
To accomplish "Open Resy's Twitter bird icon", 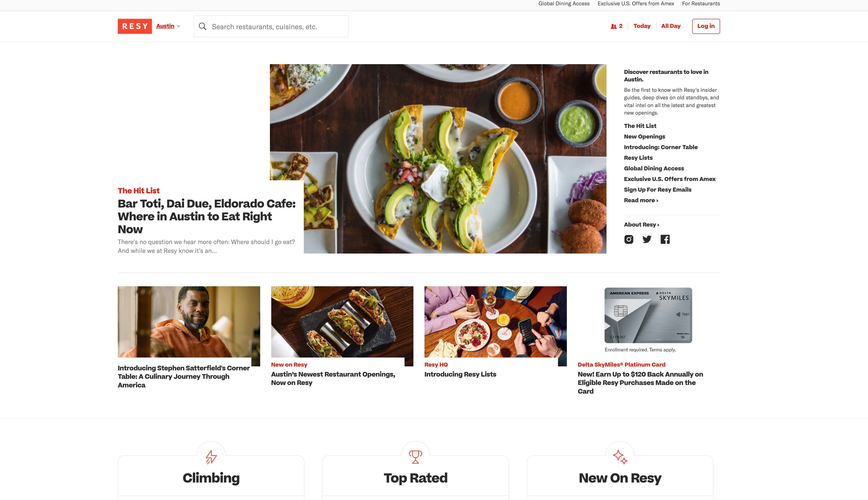I will tap(647, 239).
